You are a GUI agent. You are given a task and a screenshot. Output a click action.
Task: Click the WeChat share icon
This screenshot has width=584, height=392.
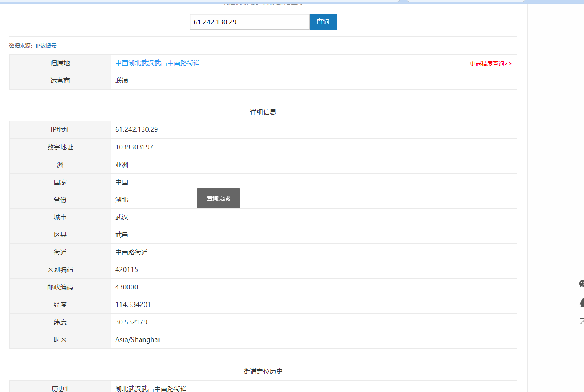click(582, 284)
